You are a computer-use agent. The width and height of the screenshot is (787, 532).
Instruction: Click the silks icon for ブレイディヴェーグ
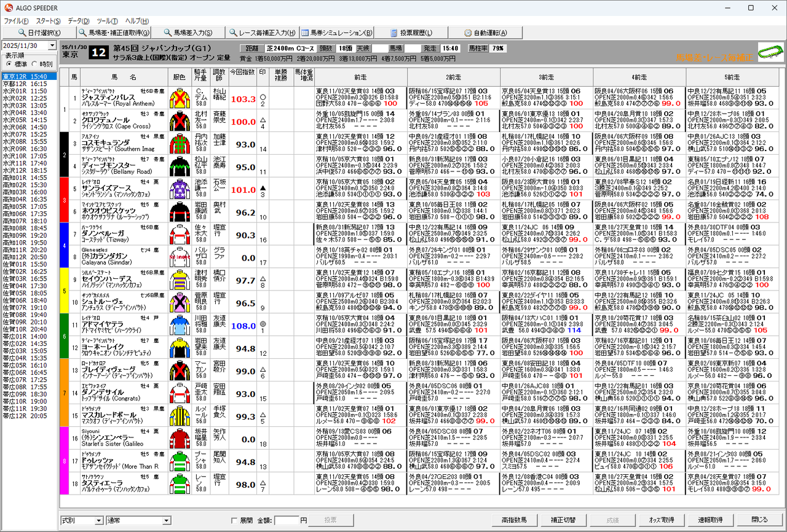(x=180, y=371)
